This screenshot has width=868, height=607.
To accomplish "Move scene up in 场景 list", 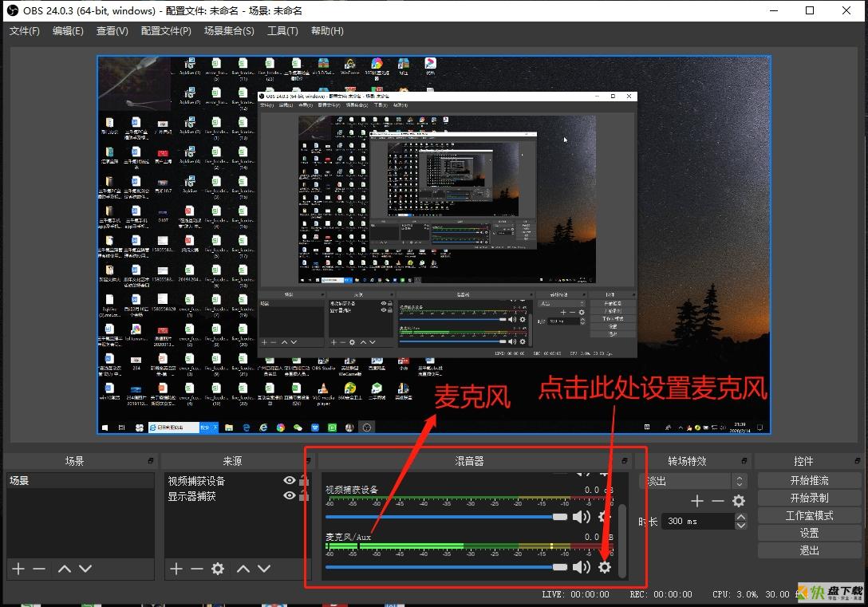I will [64, 569].
